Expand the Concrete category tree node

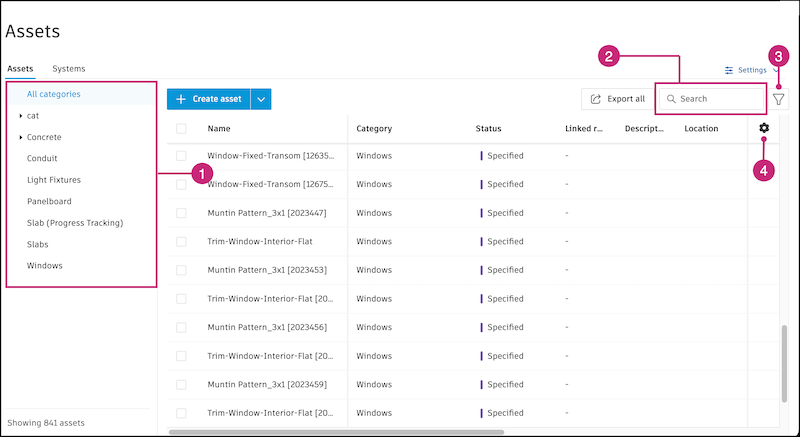pos(21,137)
